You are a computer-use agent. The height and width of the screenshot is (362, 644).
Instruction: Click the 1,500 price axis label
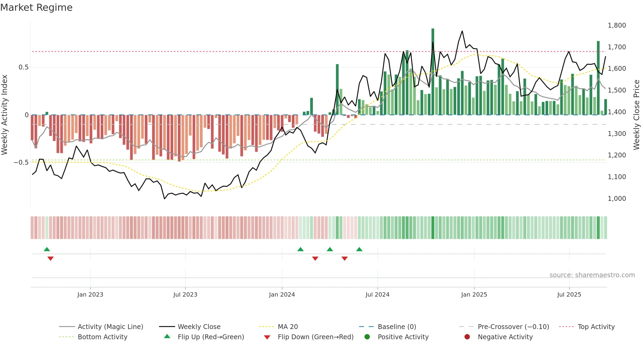point(617,90)
